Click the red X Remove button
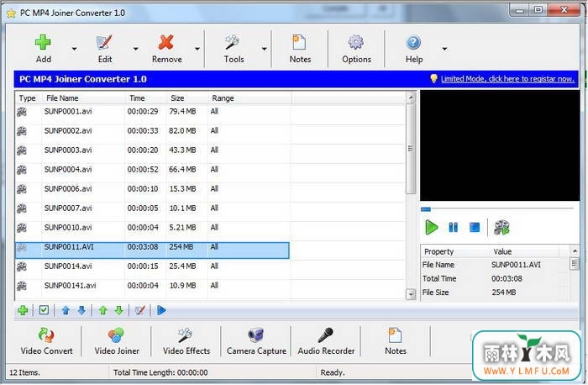Image resolution: width=588 pixels, height=385 pixels. [x=166, y=49]
